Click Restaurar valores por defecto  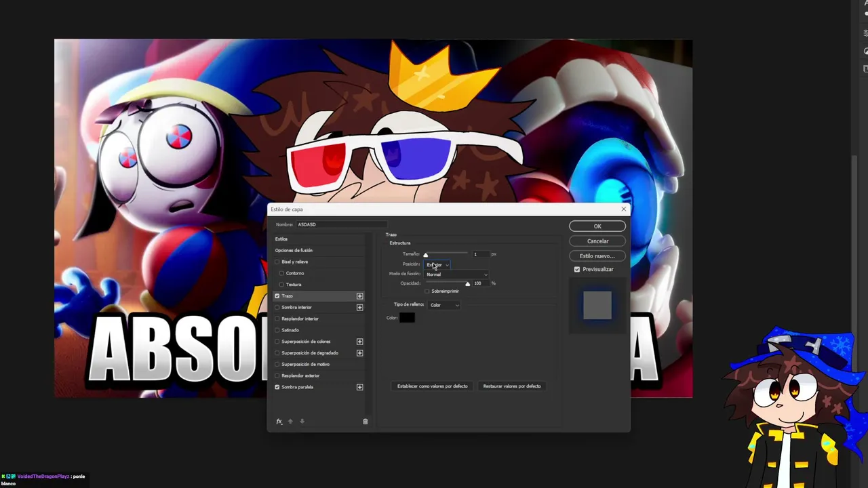[512, 386]
